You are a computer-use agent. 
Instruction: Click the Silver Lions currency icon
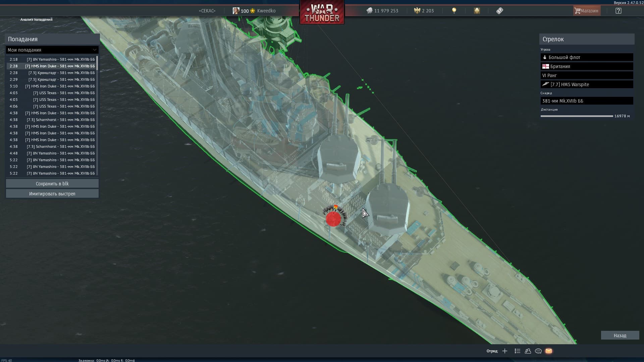click(369, 11)
